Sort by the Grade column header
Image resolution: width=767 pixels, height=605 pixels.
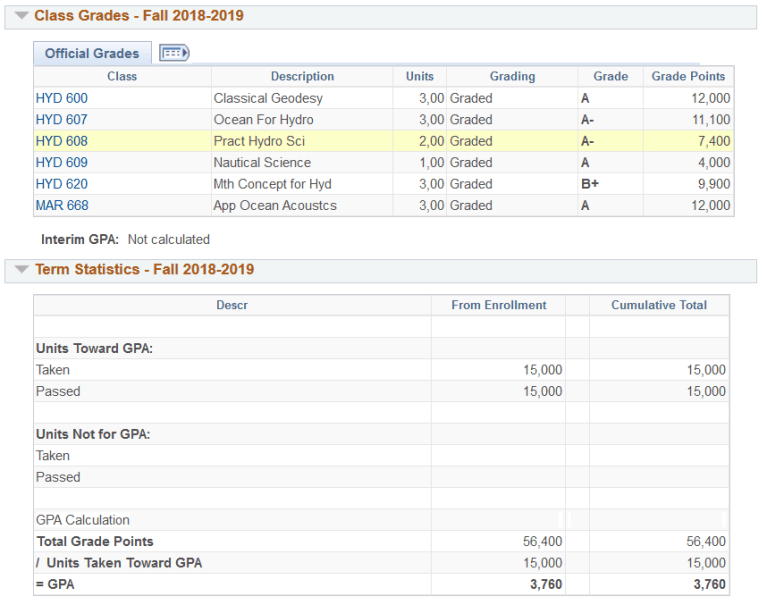click(x=610, y=77)
